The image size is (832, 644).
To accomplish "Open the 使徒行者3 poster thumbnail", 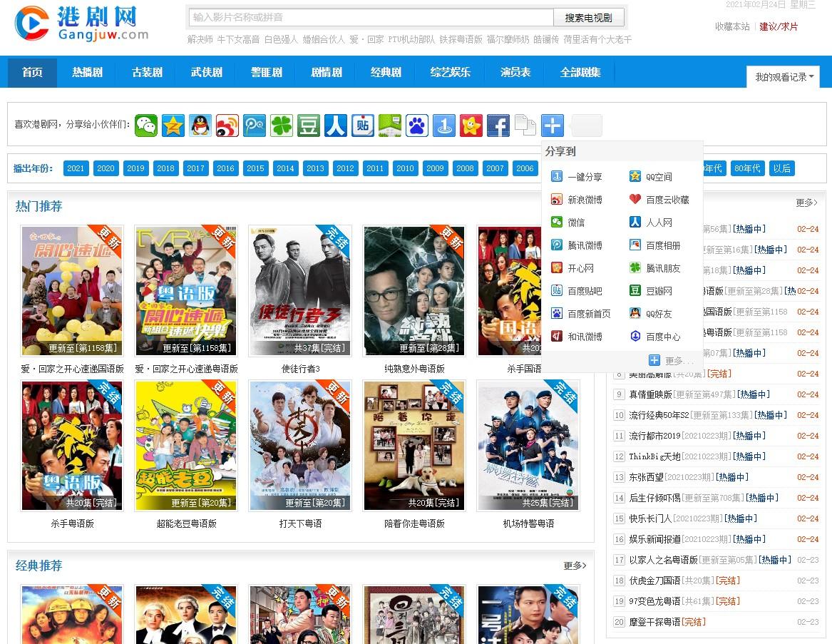I will coord(300,291).
